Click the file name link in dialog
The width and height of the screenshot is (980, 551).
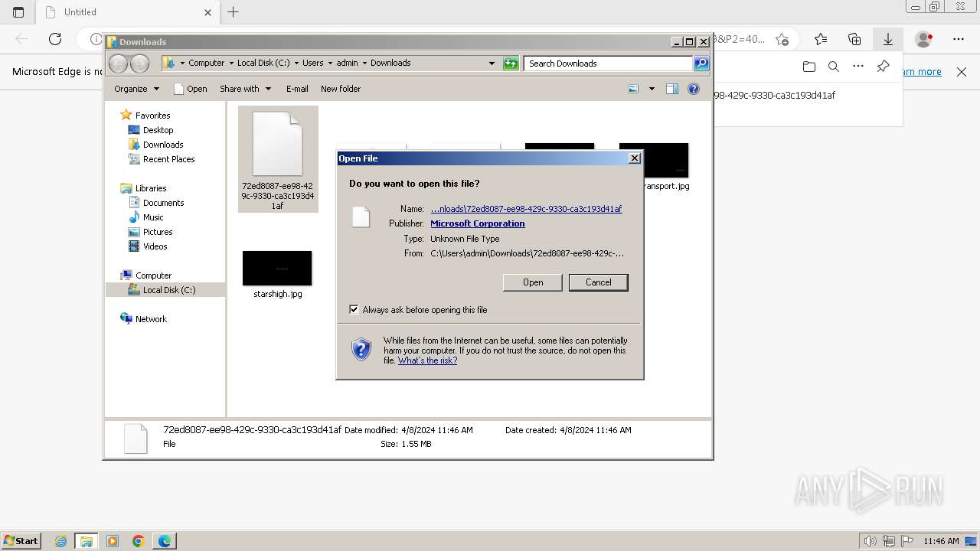tap(526, 209)
